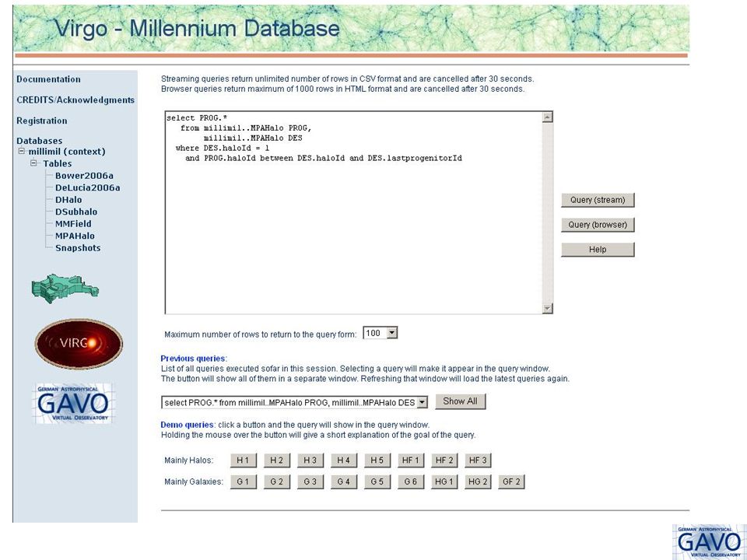747x560 pixels.
Task: Load demo query H 1
Action: click(x=243, y=460)
